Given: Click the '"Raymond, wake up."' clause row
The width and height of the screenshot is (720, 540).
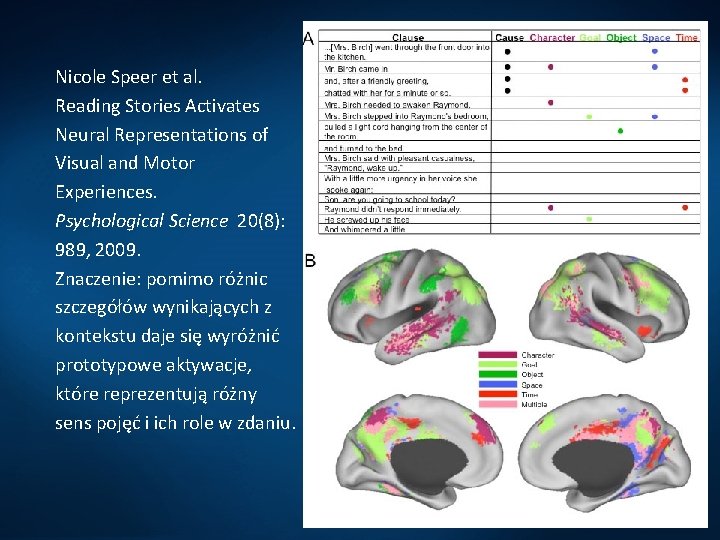Looking at the screenshot, I should (509, 168).
